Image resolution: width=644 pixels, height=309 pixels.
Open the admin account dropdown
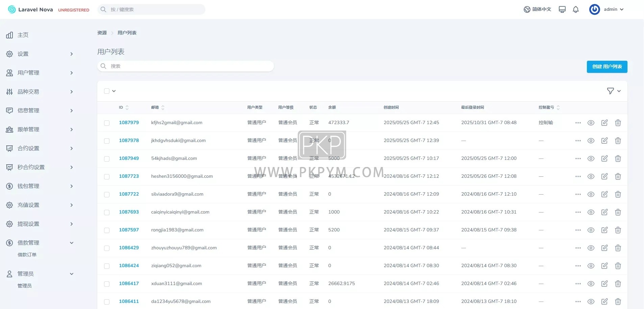tap(606, 9)
